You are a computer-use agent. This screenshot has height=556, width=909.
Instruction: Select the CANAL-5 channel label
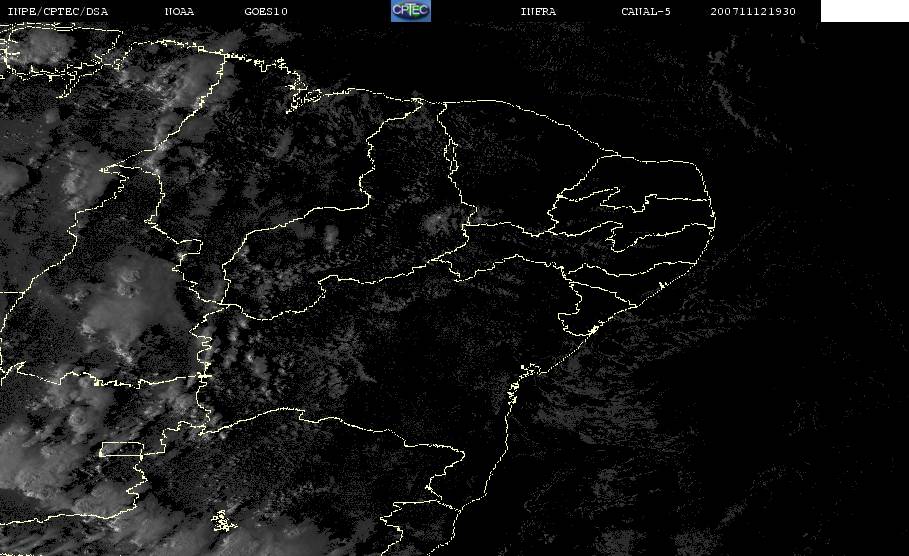(646, 12)
